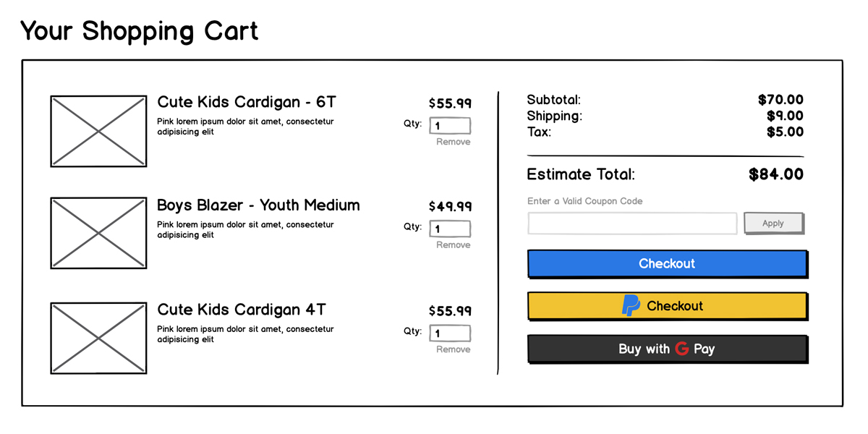Select quantity field for Boys Blazer
868x434 pixels.
click(x=450, y=229)
